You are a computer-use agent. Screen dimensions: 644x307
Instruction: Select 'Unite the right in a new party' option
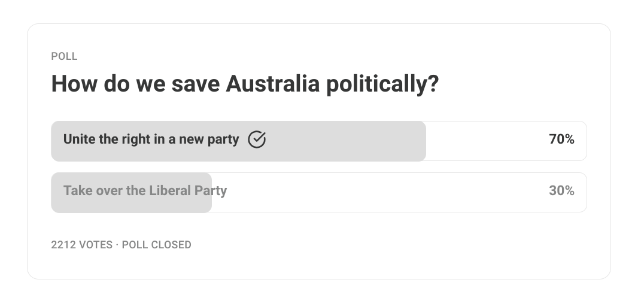tap(319, 141)
